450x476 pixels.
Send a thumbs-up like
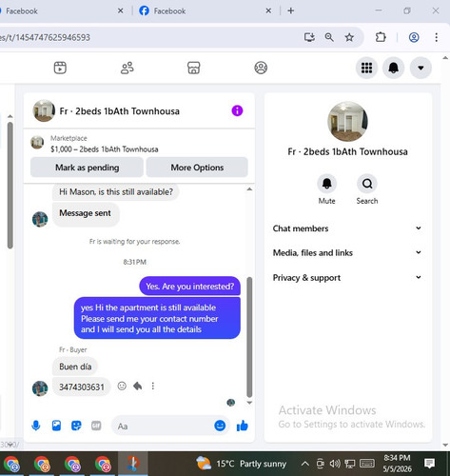click(243, 426)
